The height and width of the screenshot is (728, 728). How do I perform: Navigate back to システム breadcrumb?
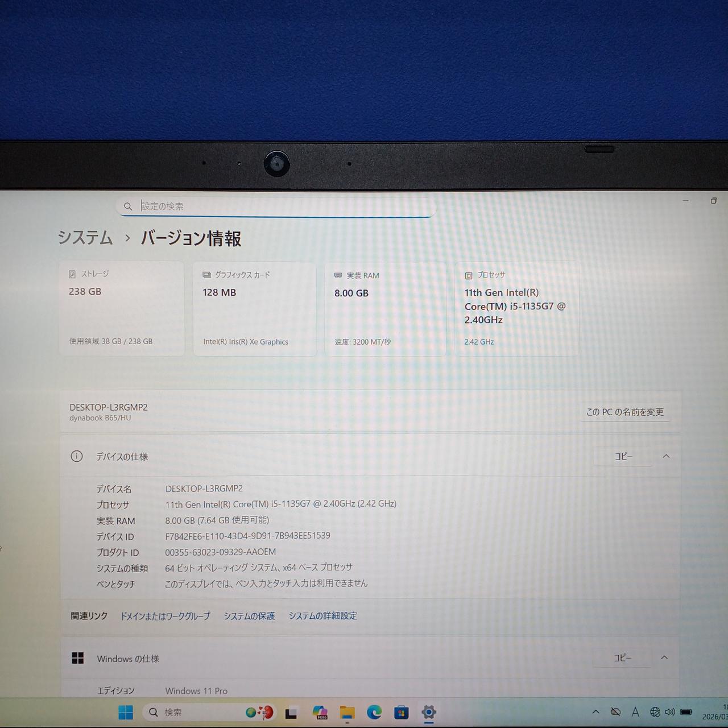pos(85,238)
